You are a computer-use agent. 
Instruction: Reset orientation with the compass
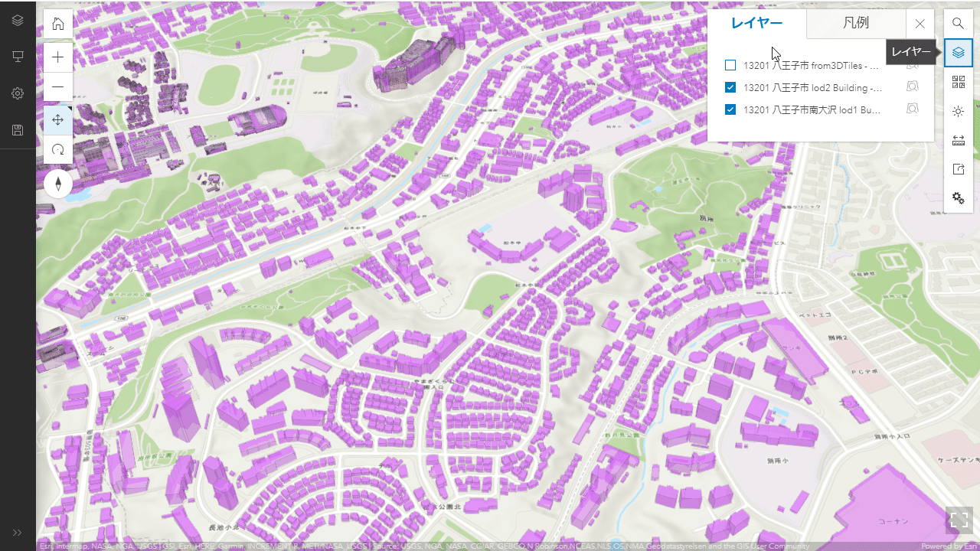pos(58,184)
